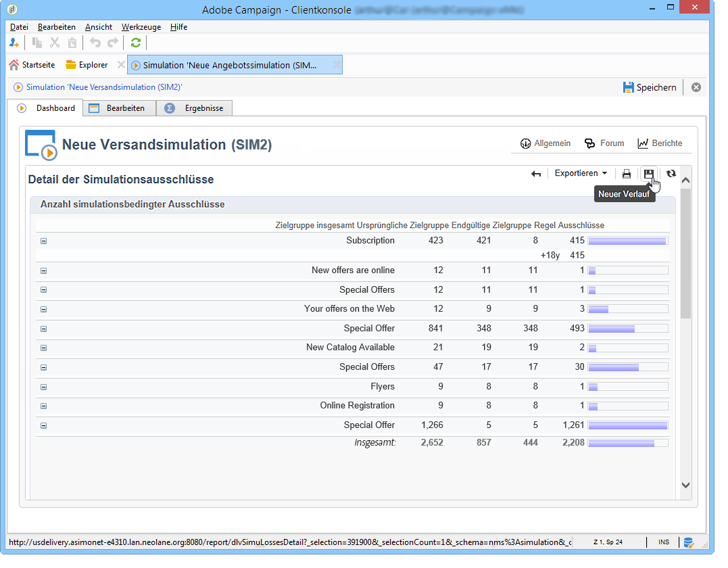Screen dimensions: 728x568
Task: Click the print icon in report toolbar
Action: click(627, 174)
